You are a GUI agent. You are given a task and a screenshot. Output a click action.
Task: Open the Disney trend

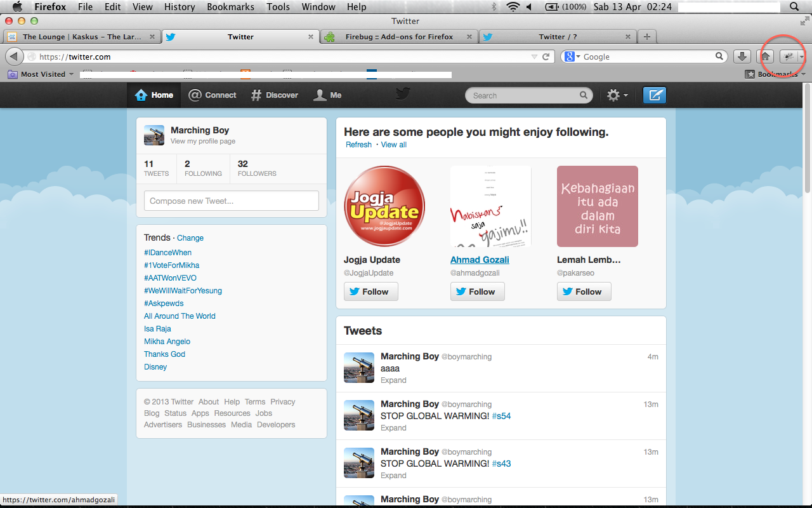[x=155, y=367]
